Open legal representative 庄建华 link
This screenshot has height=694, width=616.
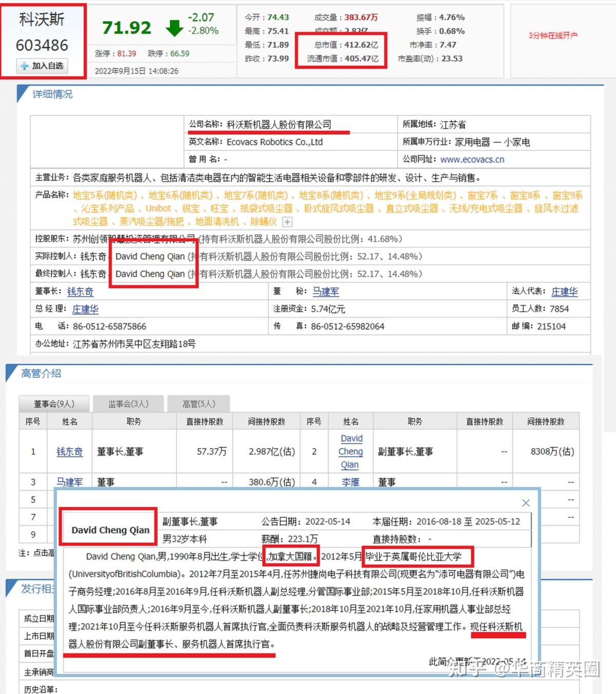(x=565, y=292)
